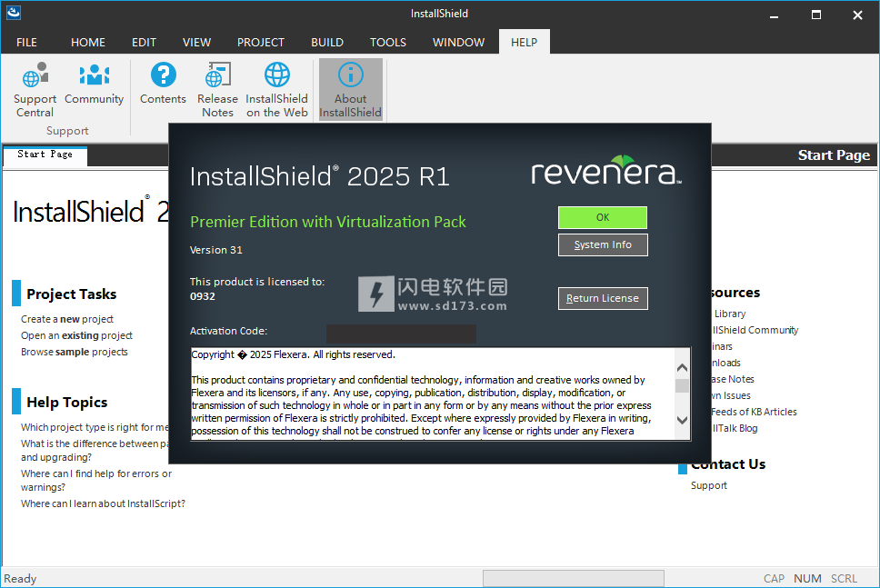Screen dimensions: 880x588
Task: Open the InstallTalk Blog link
Action: (735, 429)
